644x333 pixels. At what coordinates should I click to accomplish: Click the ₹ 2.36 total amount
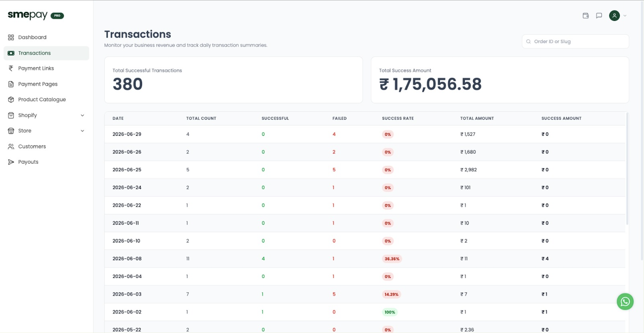467,330
